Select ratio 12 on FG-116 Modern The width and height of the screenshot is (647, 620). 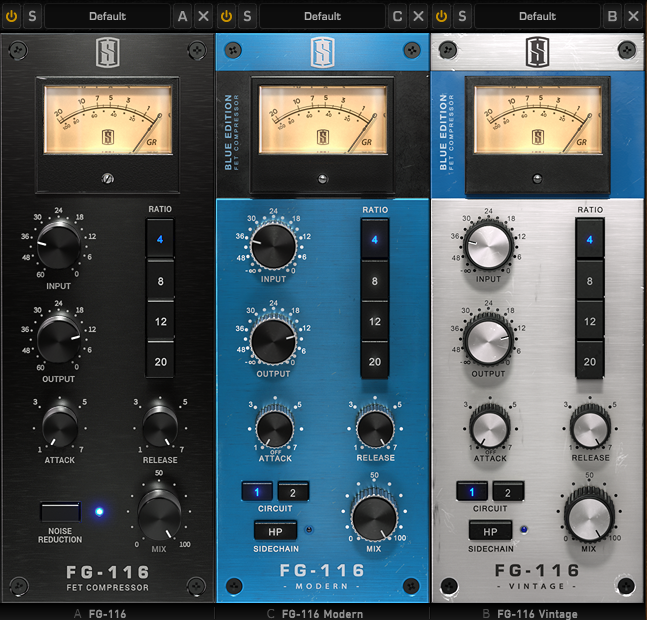click(x=375, y=321)
